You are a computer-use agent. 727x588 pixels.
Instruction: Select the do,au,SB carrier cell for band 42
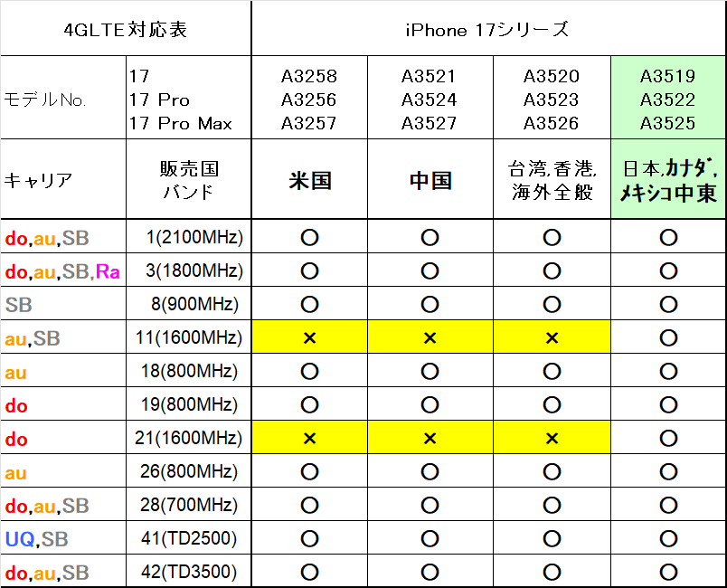(63, 571)
